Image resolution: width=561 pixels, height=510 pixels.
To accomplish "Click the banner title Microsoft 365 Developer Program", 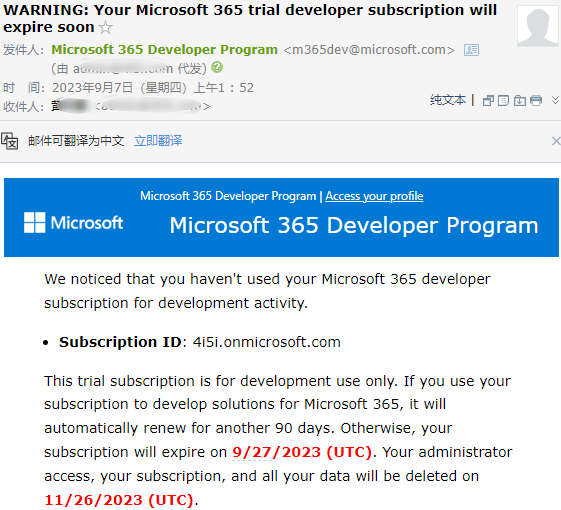I will coord(354,225).
